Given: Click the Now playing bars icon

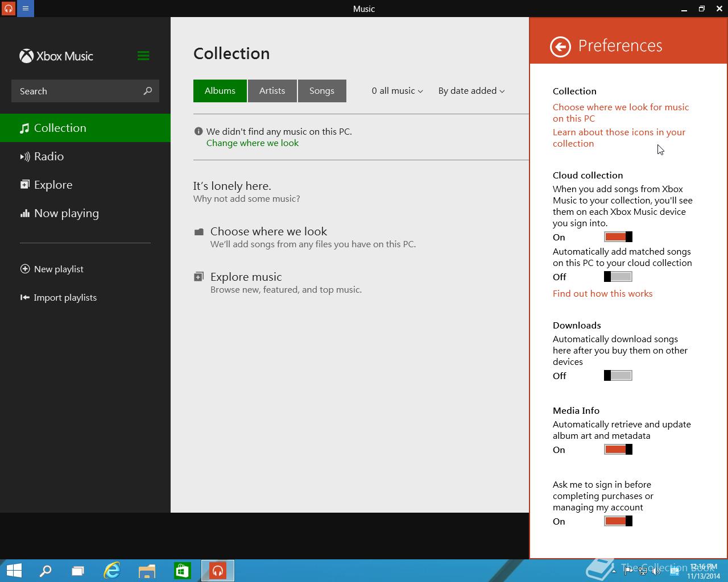Looking at the screenshot, I should point(25,214).
